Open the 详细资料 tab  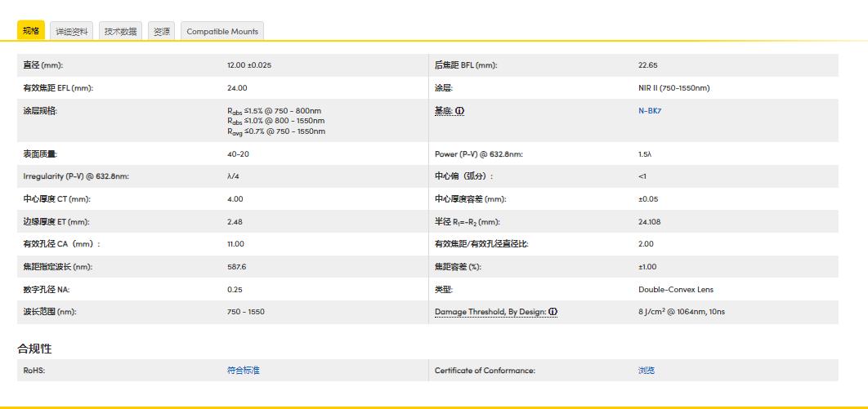pos(72,32)
